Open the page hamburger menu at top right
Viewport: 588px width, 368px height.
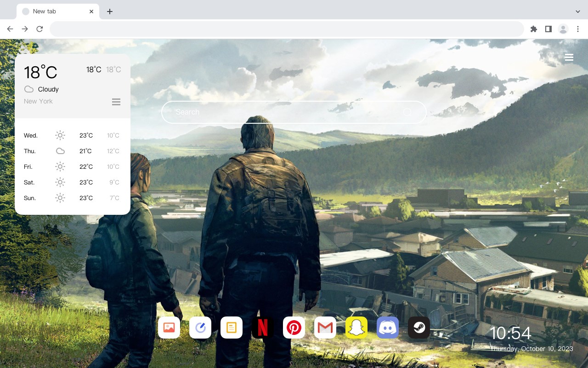click(x=569, y=57)
